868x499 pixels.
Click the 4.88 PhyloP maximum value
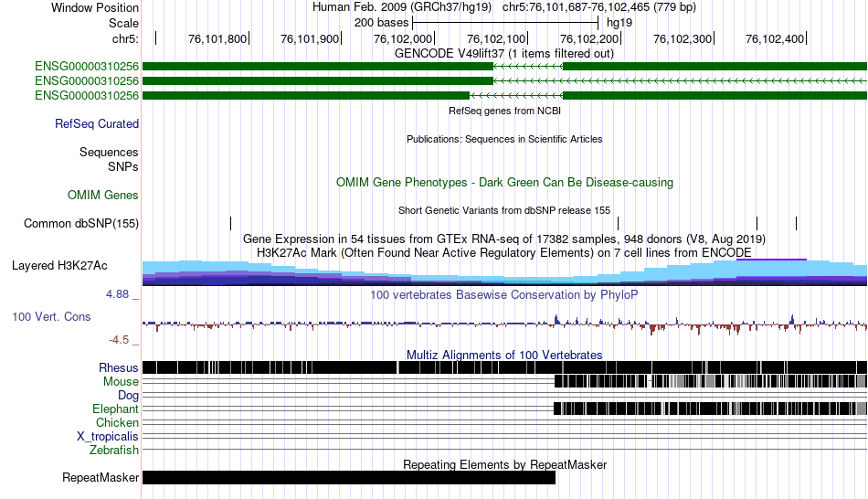point(117,294)
